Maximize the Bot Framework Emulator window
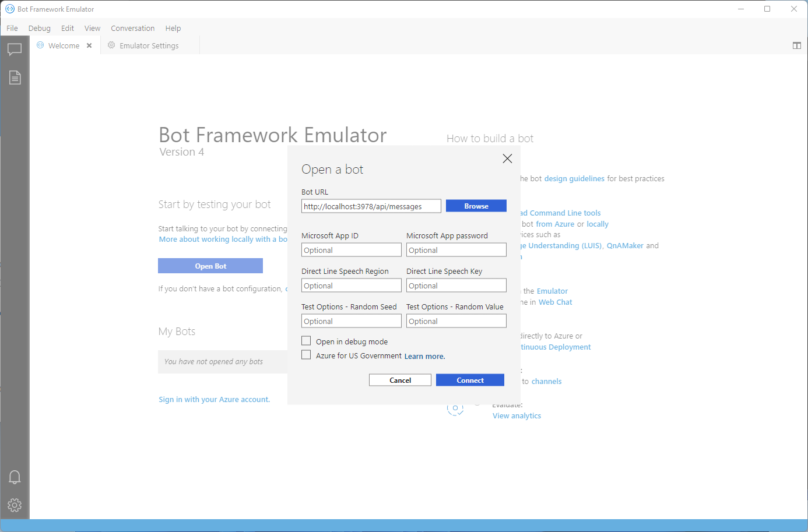 767,9
